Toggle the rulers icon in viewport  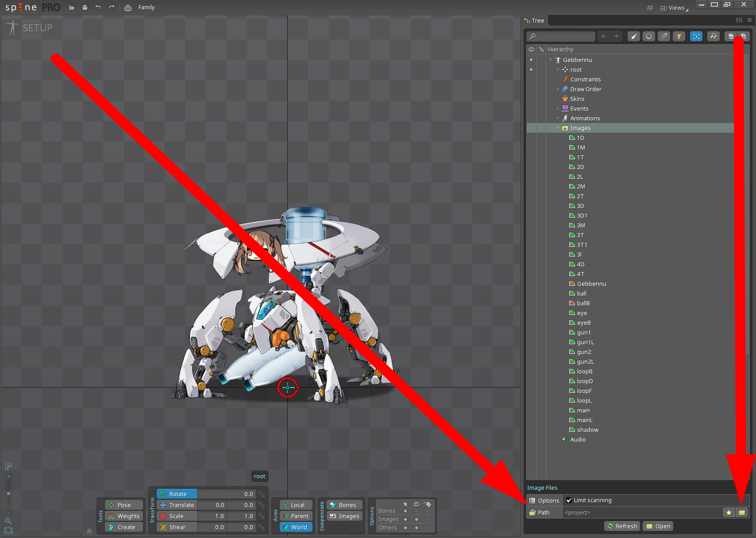pos(8,467)
